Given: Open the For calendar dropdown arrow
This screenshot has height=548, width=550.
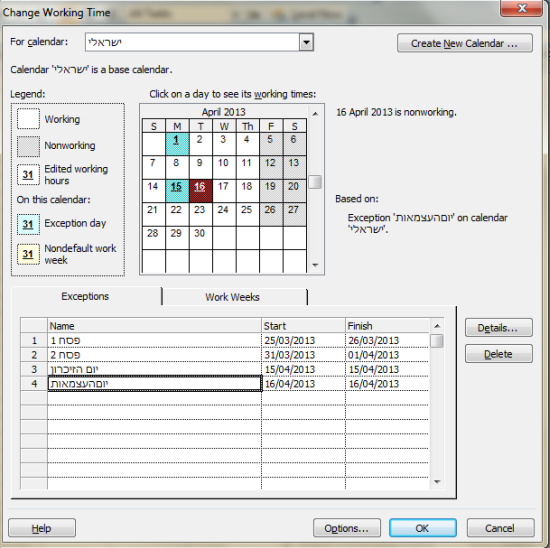Looking at the screenshot, I should click(306, 42).
